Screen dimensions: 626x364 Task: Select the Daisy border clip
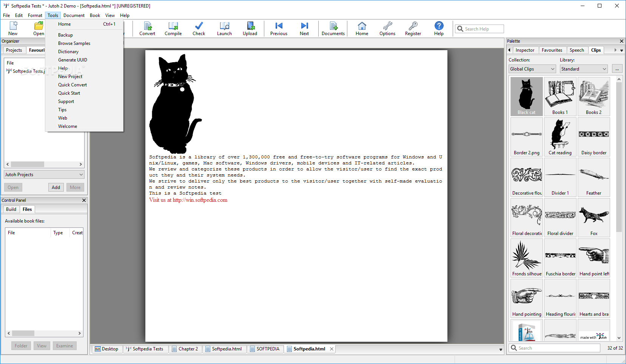[x=594, y=137]
